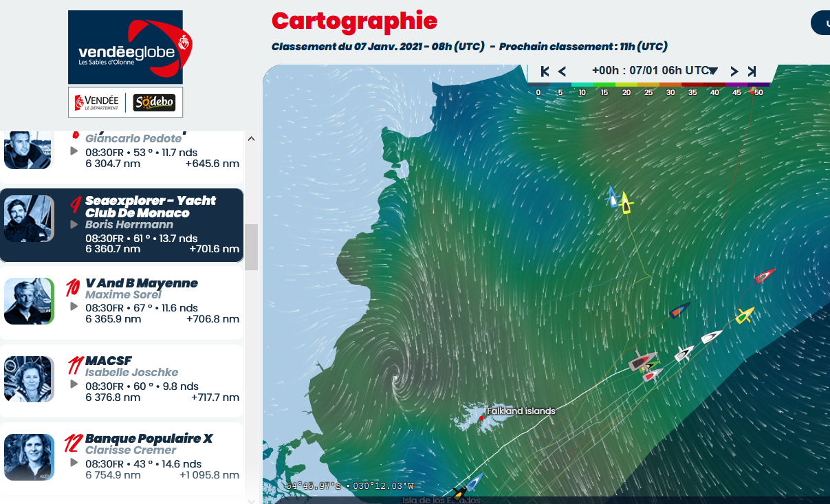Step back one time interval
The height and width of the screenshot is (504, 830).
point(562,72)
